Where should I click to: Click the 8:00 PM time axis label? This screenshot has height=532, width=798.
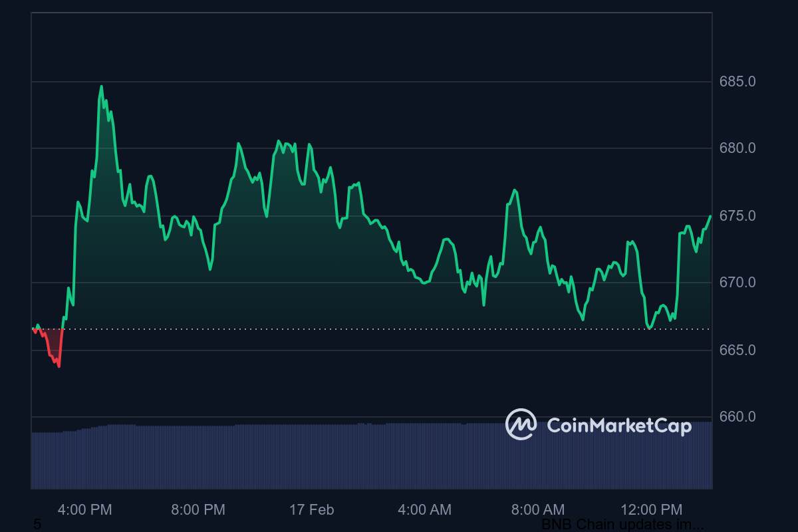(x=198, y=510)
